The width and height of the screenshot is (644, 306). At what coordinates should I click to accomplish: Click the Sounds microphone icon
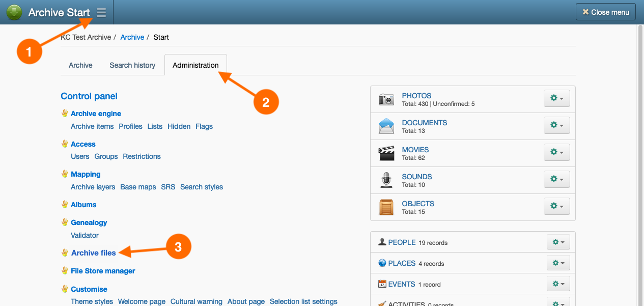[386, 180]
